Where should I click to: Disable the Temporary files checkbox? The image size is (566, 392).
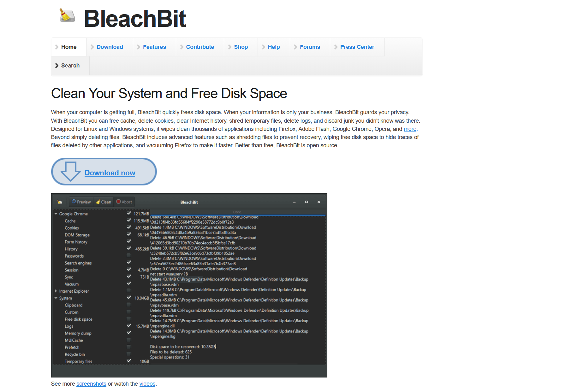(x=129, y=360)
